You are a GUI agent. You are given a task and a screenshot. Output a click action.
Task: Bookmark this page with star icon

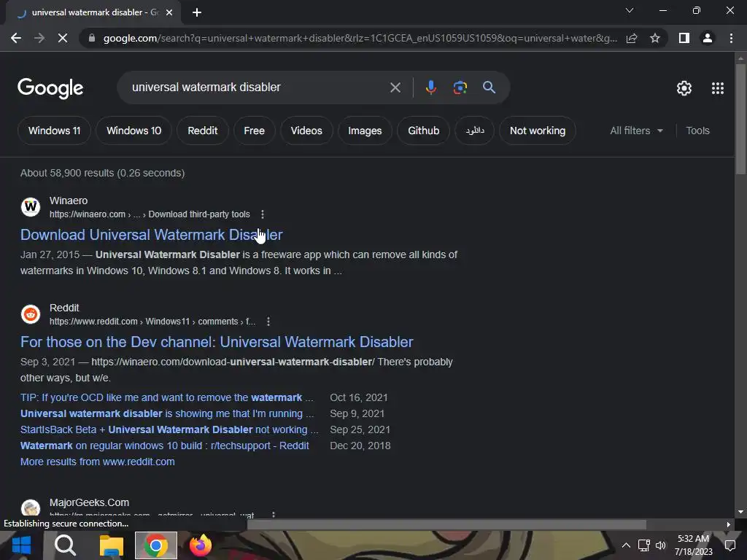click(655, 38)
